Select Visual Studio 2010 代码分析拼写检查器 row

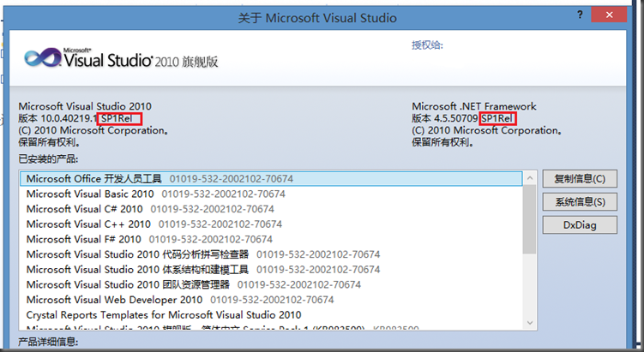(271, 254)
